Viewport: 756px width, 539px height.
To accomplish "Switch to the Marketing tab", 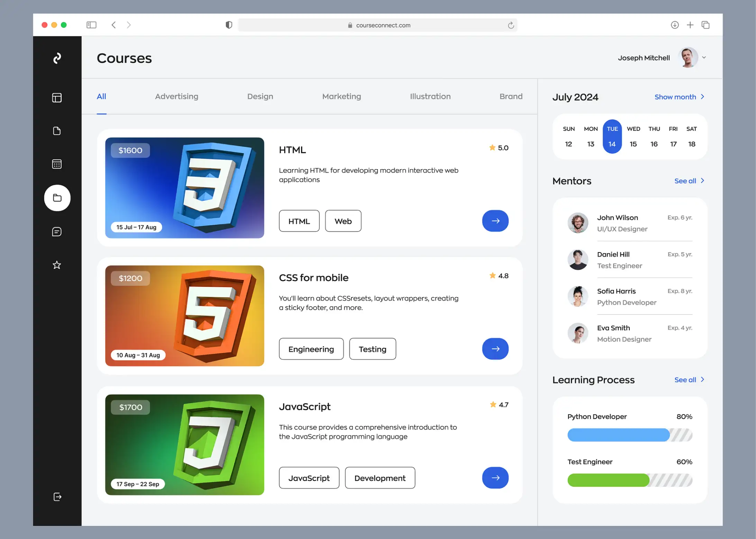I will [341, 97].
